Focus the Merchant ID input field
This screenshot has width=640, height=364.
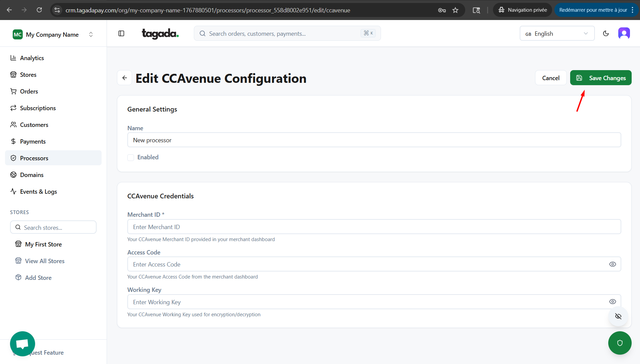(x=374, y=227)
